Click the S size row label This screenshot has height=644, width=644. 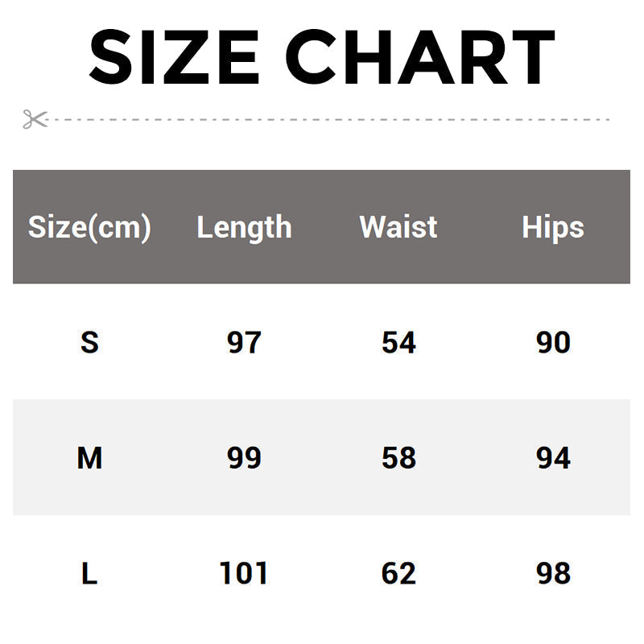[x=89, y=342]
